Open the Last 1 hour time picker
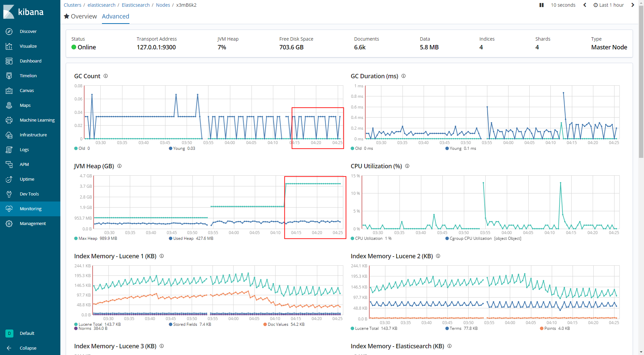 (608, 5)
